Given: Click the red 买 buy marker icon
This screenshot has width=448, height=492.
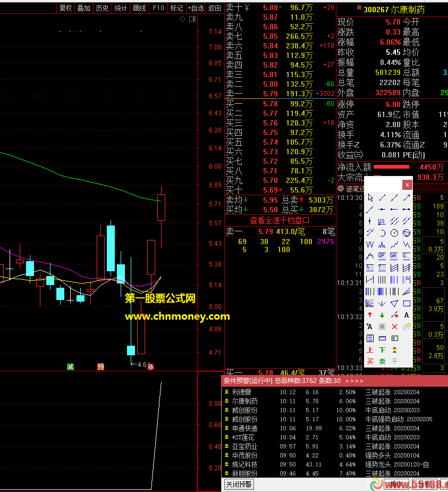Looking at the screenshot, I should [370, 362].
